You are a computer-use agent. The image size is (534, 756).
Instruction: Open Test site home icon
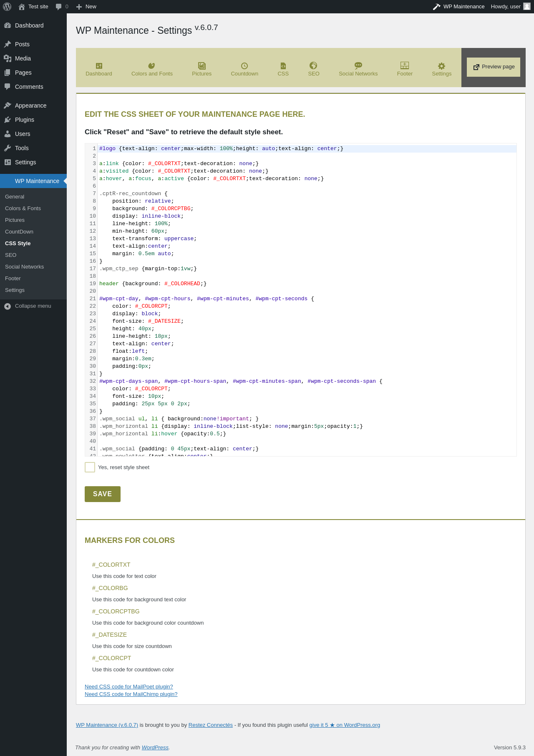coord(22,7)
